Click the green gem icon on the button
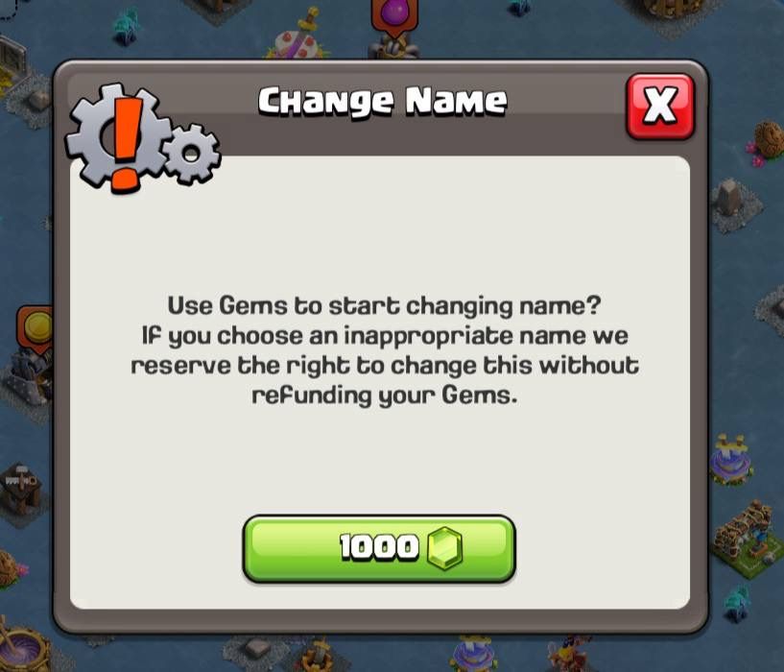This screenshot has height=672, width=784. (x=444, y=548)
